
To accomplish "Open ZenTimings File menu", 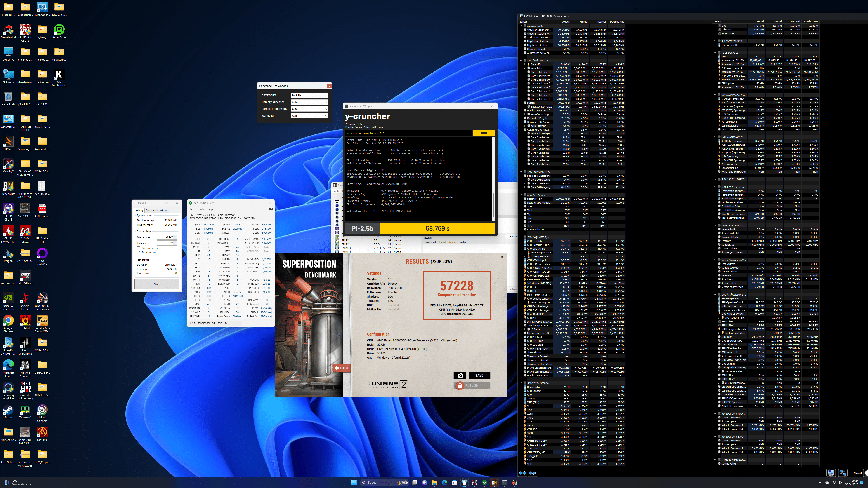I will coord(192,209).
